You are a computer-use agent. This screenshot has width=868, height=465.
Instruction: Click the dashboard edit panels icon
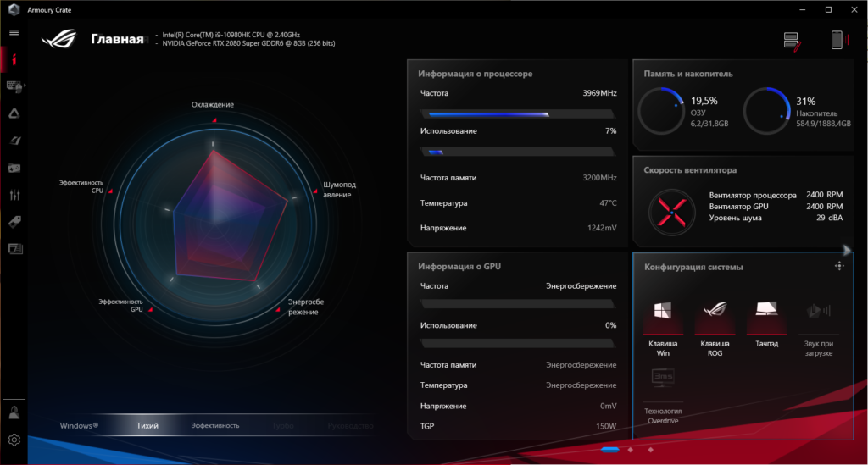793,42
